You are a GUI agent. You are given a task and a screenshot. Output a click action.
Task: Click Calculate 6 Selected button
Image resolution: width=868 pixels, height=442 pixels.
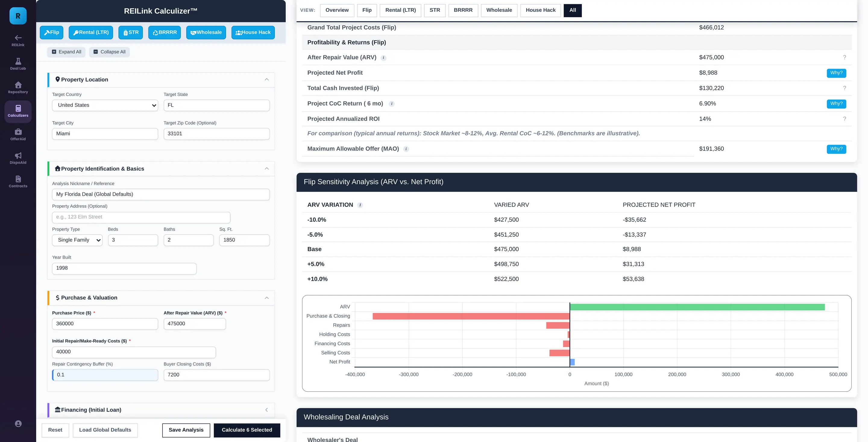coord(247,430)
